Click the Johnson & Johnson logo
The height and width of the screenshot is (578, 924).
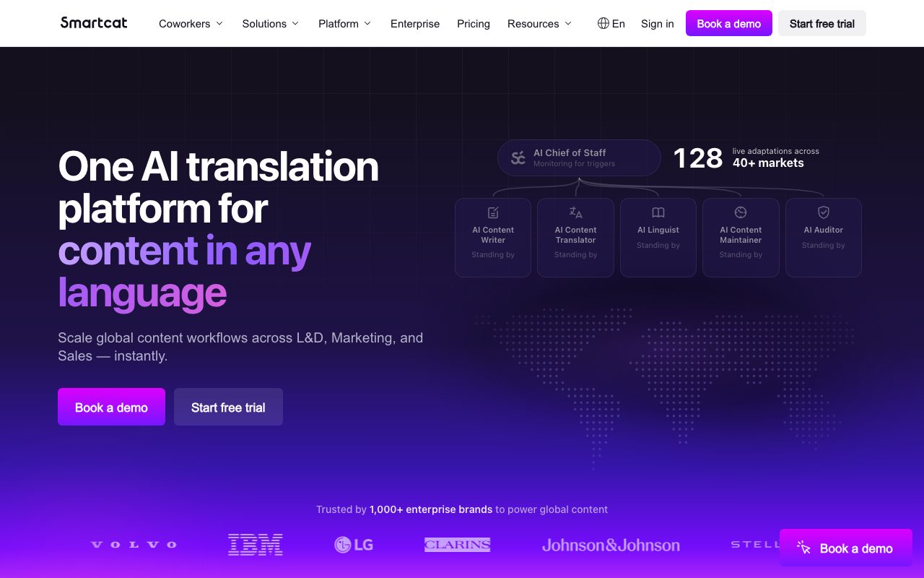(x=611, y=545)
